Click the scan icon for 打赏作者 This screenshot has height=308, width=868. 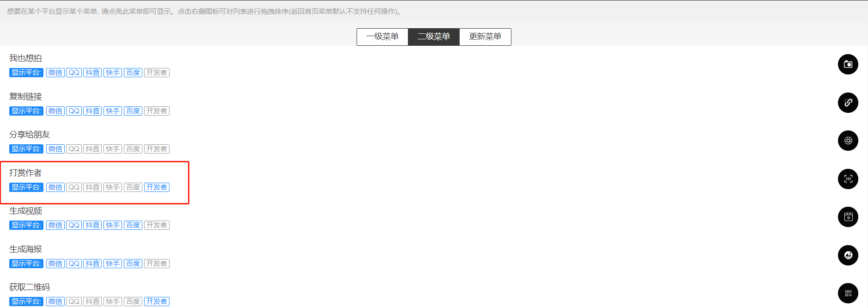coord(848,179)
